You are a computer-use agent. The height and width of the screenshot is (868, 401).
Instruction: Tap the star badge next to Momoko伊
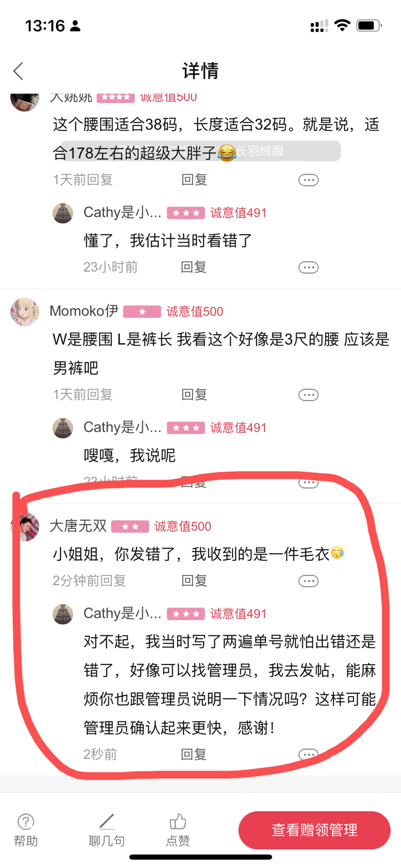click(142, 312)
